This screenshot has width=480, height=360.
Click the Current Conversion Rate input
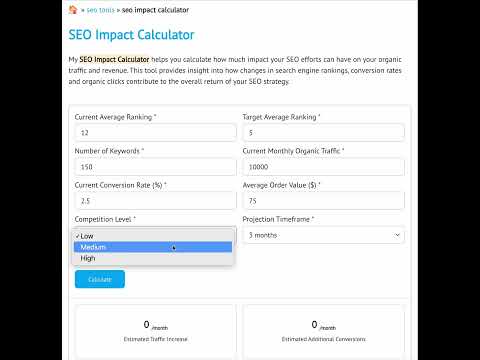click(x=156, y=201)
